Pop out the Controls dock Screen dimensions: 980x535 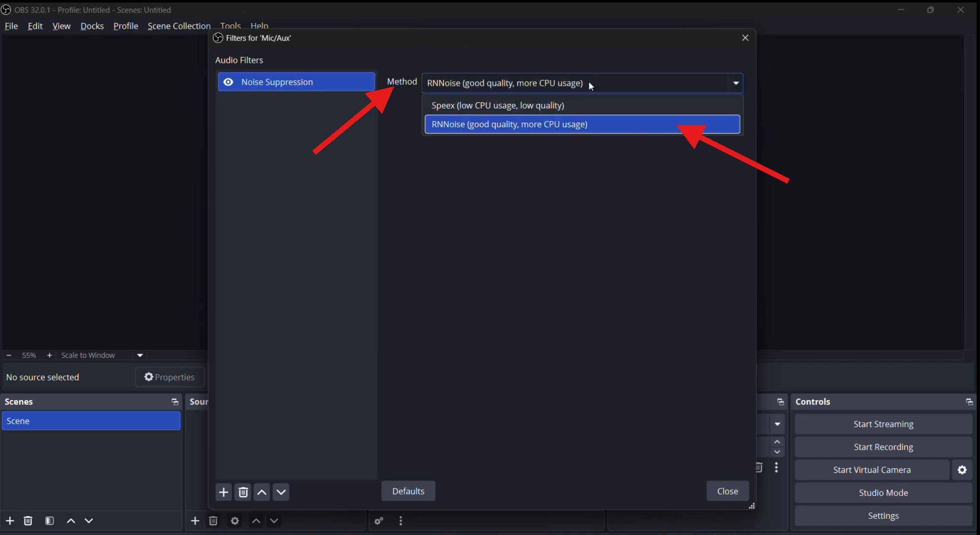pyautogui.click(x=969, y=401)
